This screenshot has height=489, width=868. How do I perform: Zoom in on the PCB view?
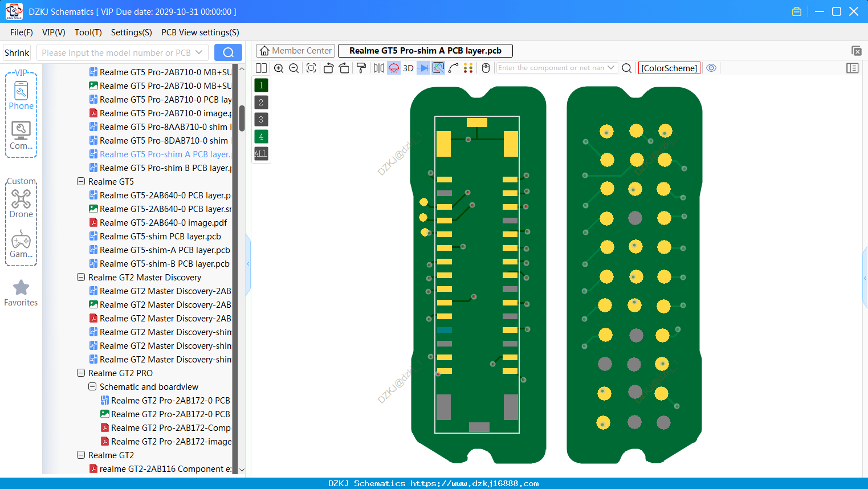click(279, 68)
